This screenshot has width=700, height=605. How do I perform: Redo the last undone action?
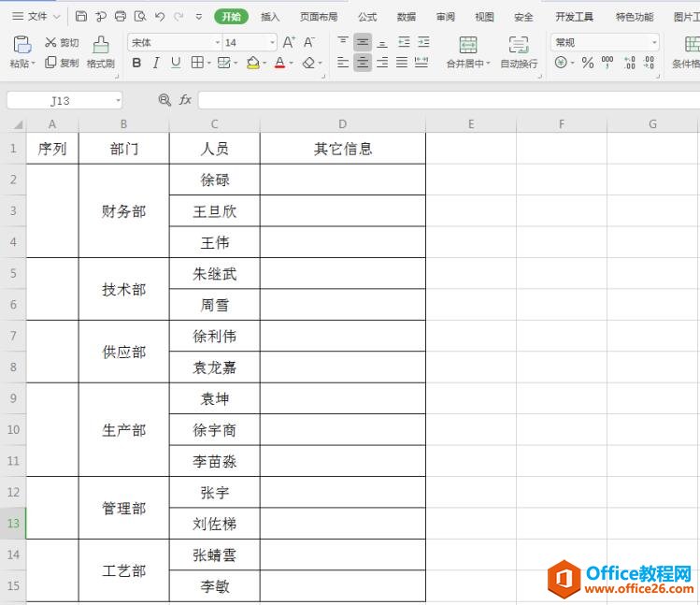pyautogui.click(x=179, y=17)
